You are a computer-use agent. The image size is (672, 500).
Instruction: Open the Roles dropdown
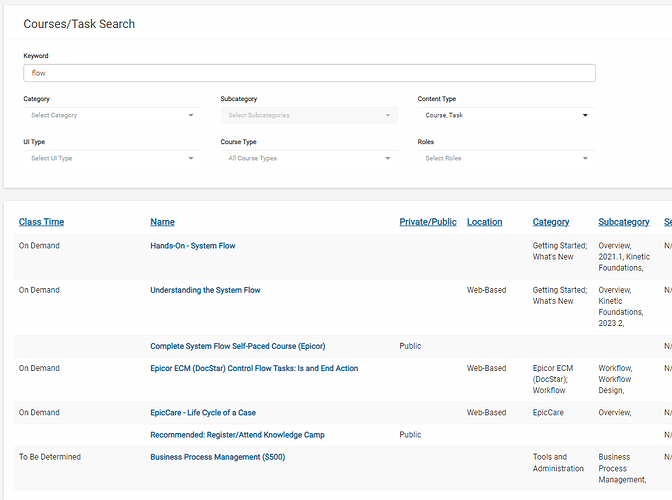(x=506, y=158)
